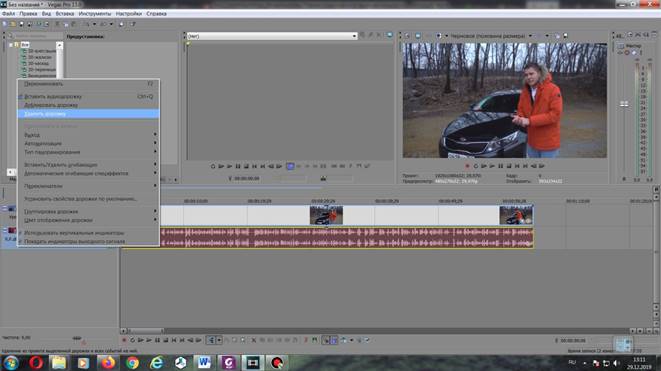This screenshot has width=661, height=371.
Task: Play the trimmer from the start
Action: (221, 167)
